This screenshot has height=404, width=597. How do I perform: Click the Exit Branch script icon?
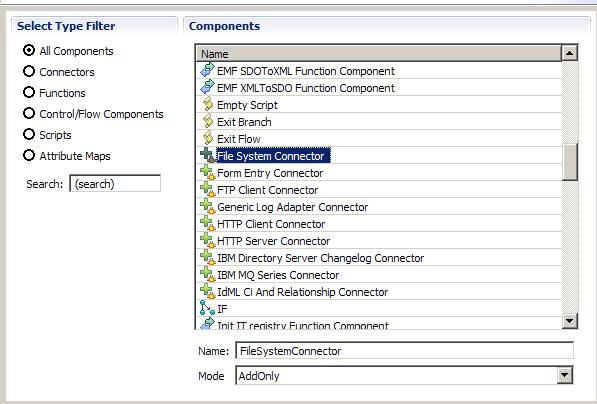(x=208, y=121)
